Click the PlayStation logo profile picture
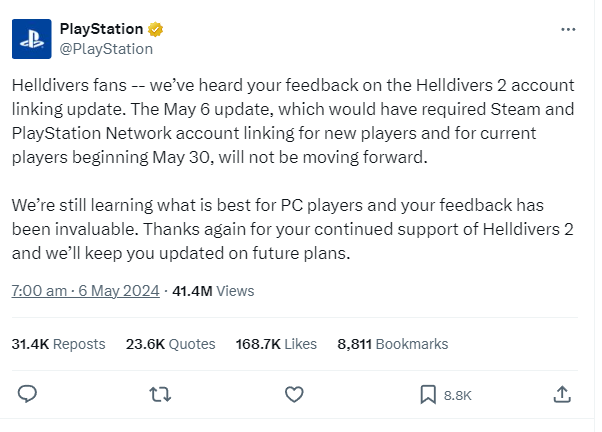 point(31,39)
